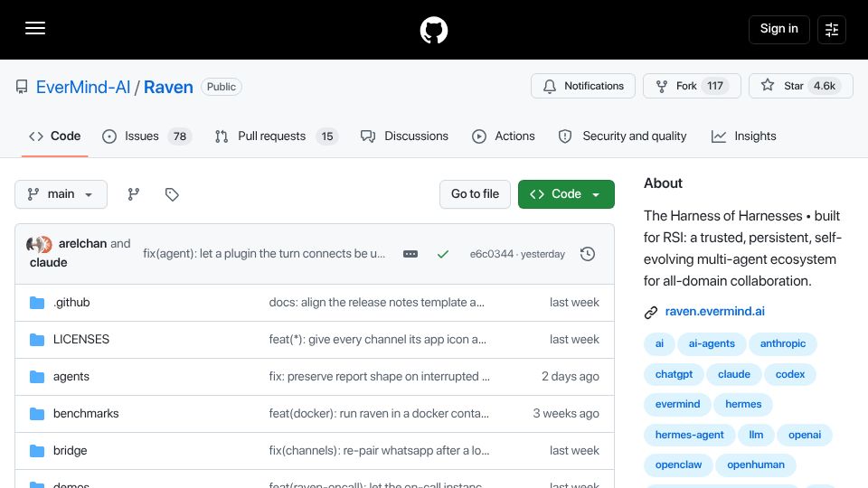Open the LICENSES folder
The height and width of the screenshot is (488, 868).
81,340
